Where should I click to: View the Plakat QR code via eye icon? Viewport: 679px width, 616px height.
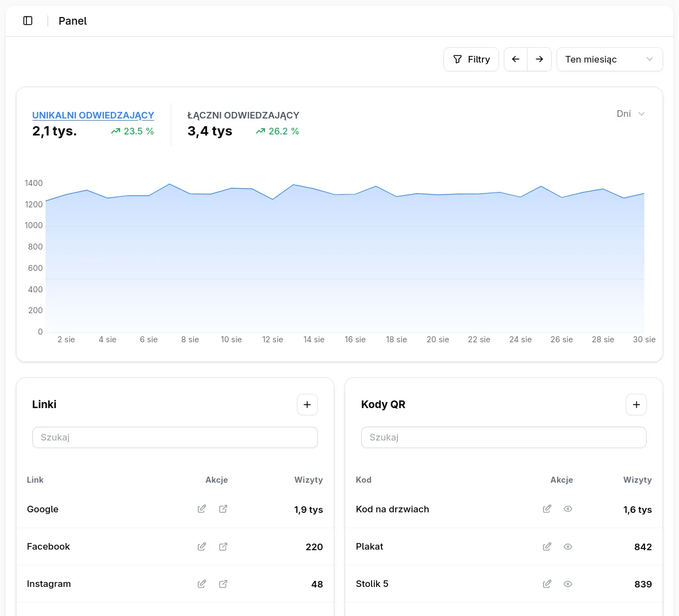(568, 546)
